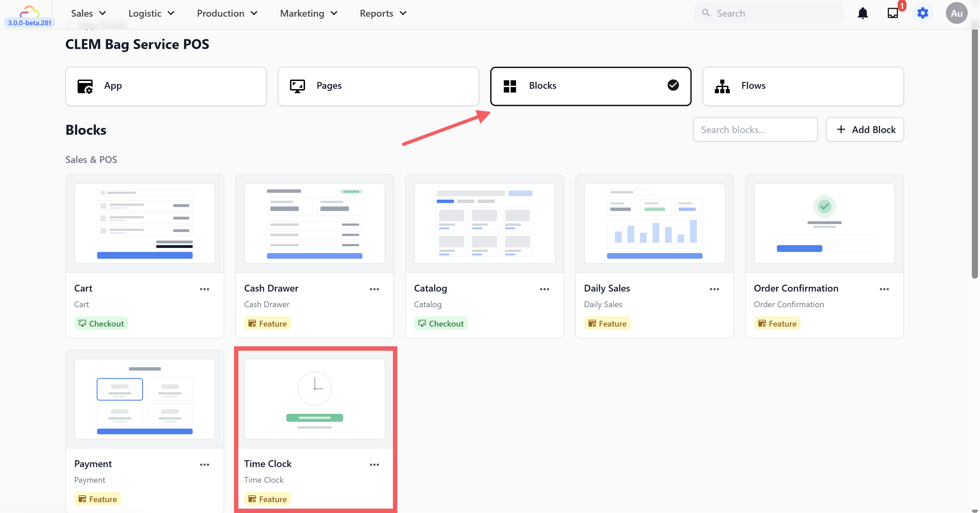The image size is (980, 513).
Task: Click the Au user avatar
Action: [x=957, y=13]
